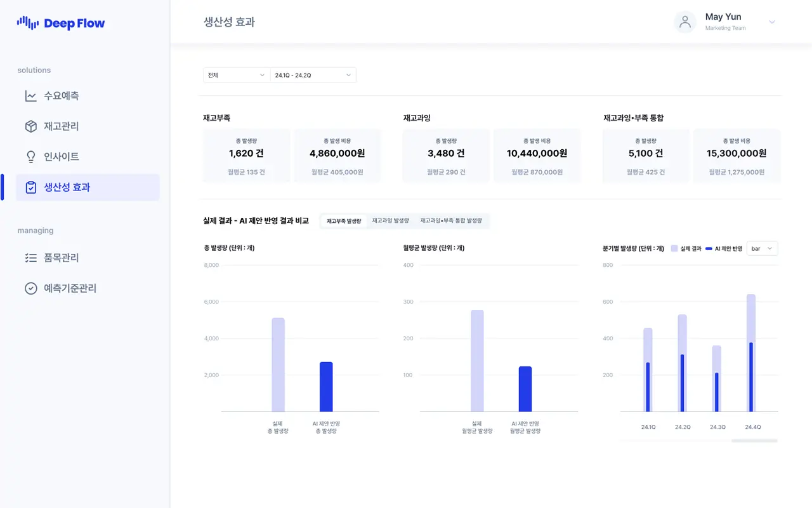
Task: Click the 재고관리 box icon
Action: coord(30,126)
